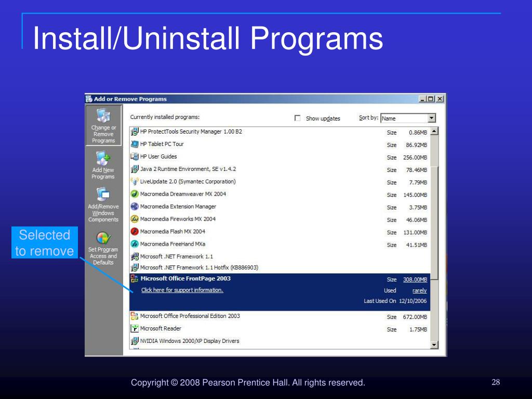Click scrollbar up arrow in program list
This screenshot has height=399, width=532.
pyautogui.click(x=434, y=131)
